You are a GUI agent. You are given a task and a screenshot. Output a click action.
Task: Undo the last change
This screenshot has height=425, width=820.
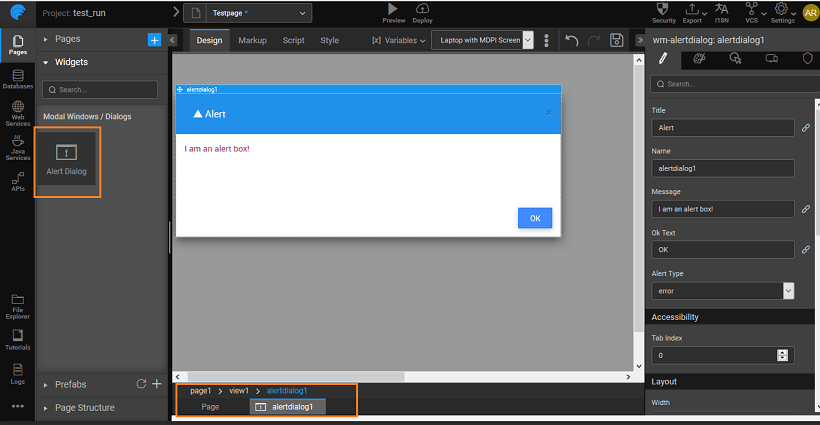point(572,41)
